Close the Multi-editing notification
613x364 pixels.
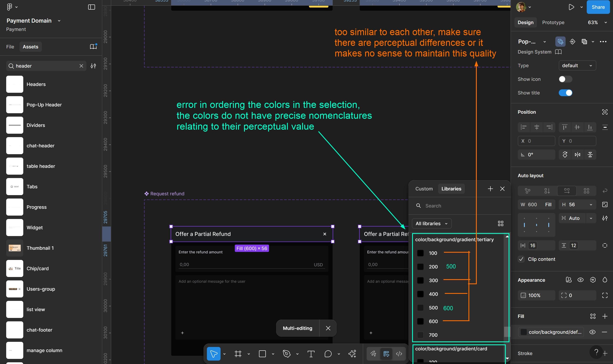pyautogui.click(x=328, y=328)
